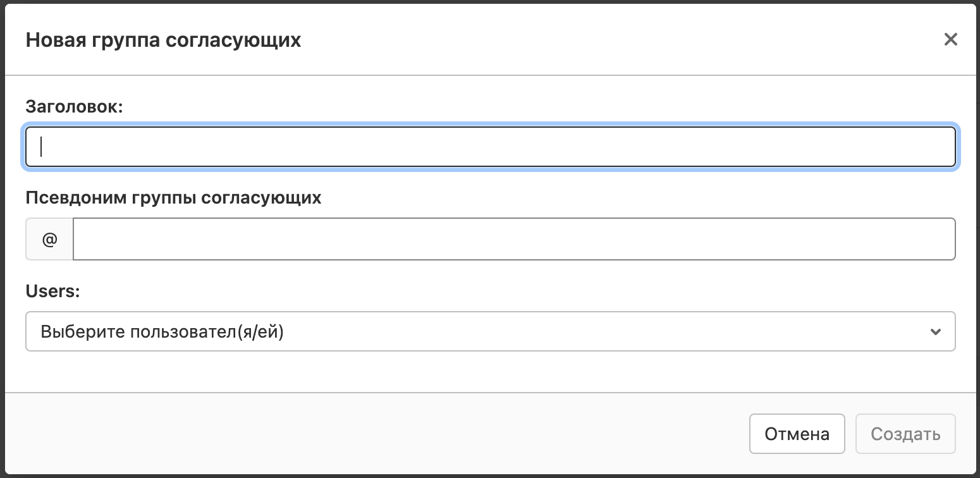Click the Заголовок: field label
Screen dimensions: 980x478
(74, 107)
